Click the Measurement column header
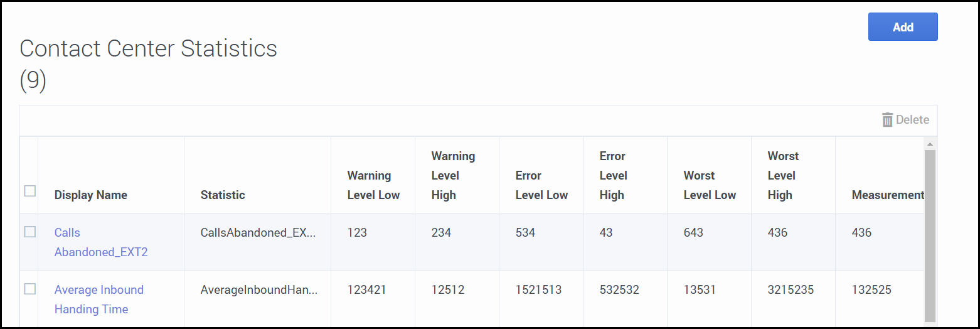Screen dimensions: 980x329 pyautogui.click(x=887, y=195)
